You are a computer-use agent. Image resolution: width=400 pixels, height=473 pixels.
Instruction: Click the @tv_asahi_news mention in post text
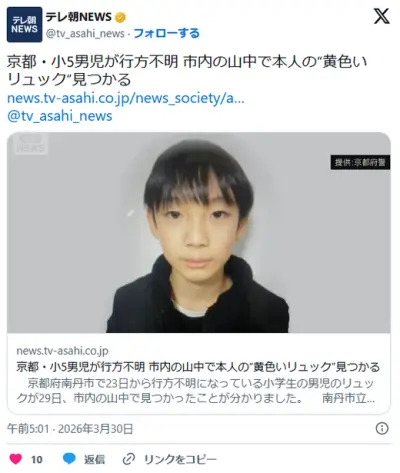point(60,116)
